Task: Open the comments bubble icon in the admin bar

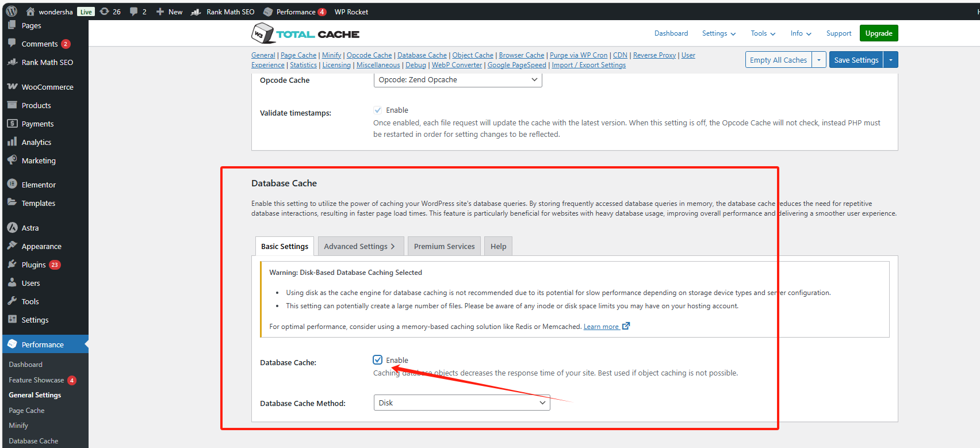Action: (134, 12)
